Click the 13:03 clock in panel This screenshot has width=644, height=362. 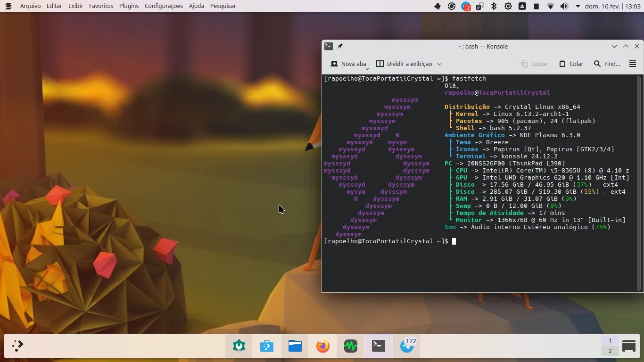pyautogui.click(x=633, y=6)
